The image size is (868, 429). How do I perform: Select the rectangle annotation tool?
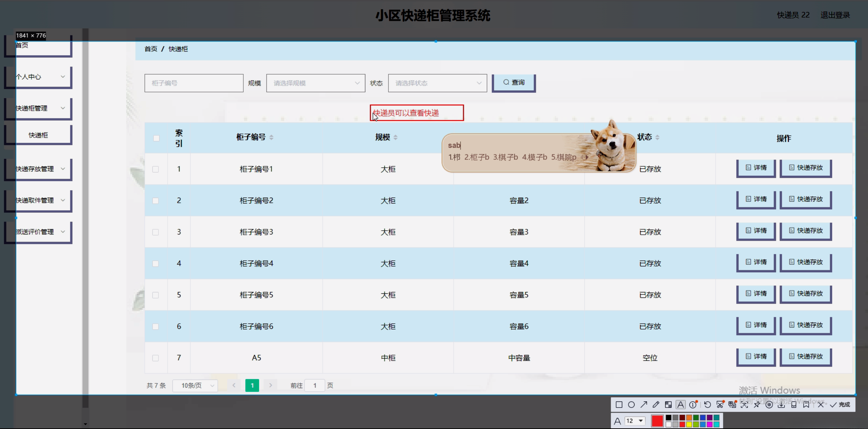pos(619,404)
